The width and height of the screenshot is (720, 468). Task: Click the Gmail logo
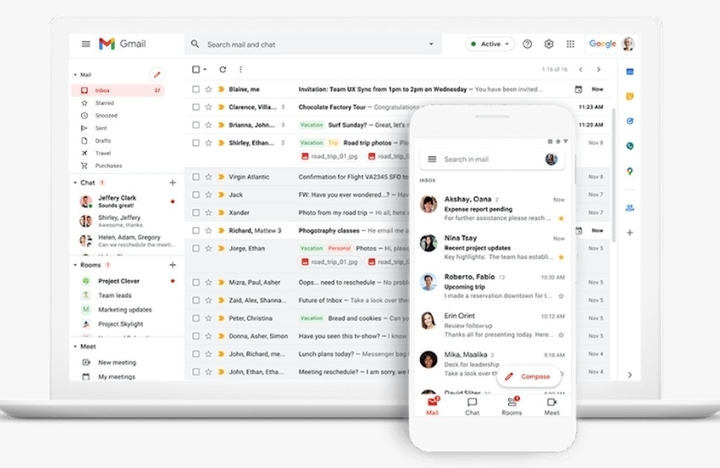[x=123, y=44]
